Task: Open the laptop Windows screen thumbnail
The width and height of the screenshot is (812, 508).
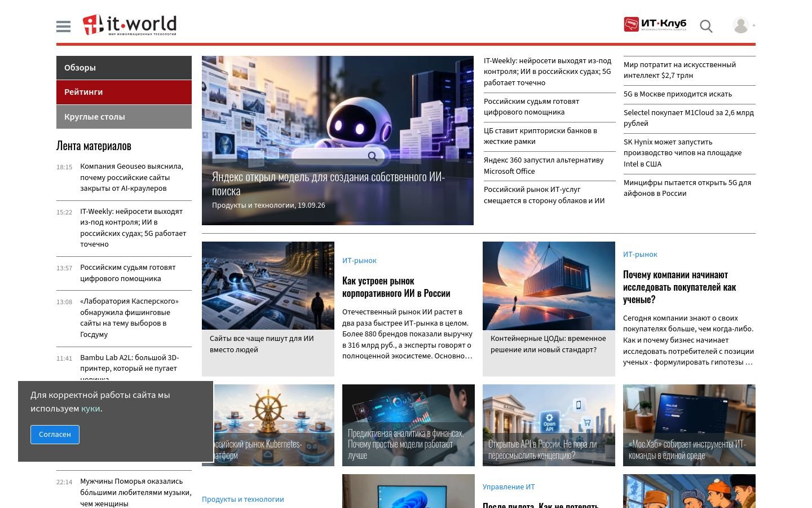Action: 408,491
